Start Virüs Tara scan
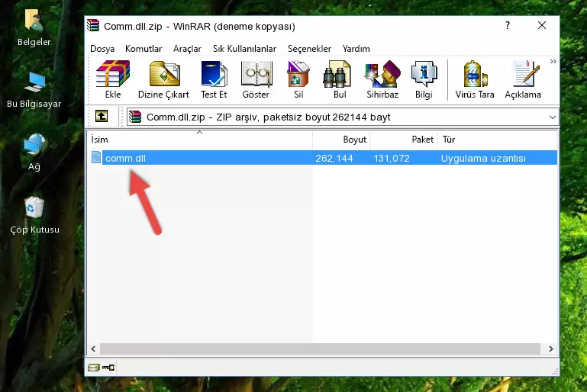 point(475,79)
